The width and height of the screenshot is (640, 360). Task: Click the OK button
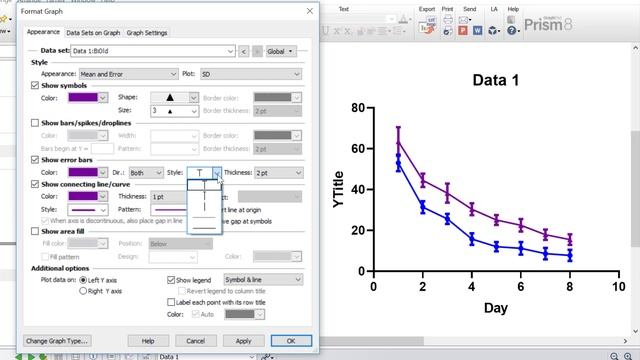(x=291, y=341)
